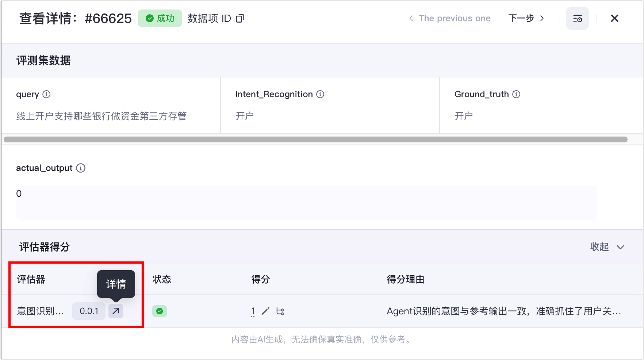Screen dimensions: 644x360
Task: Click inside the actual_output value box
Action: (306, 203)
